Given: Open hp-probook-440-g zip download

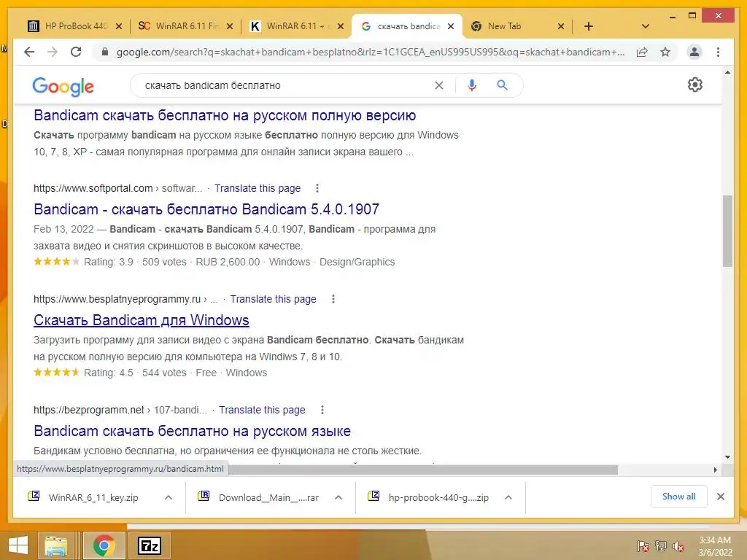Looking at the screenshot, I should [x=430, y=497].
